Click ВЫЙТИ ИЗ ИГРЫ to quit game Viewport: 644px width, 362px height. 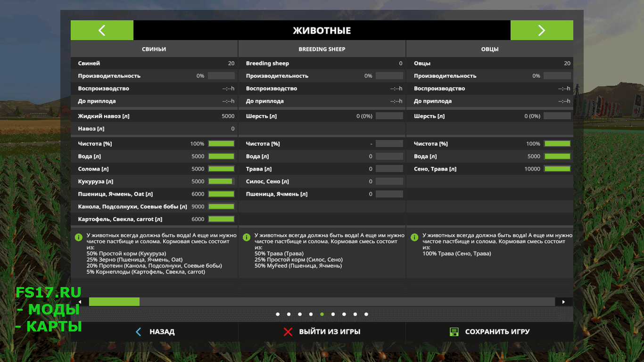click(x=322, y=332)
